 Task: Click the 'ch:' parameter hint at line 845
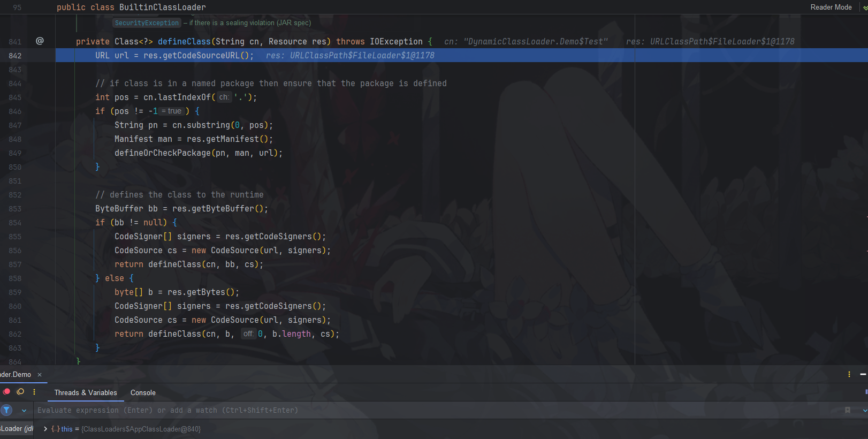[224, 97]
